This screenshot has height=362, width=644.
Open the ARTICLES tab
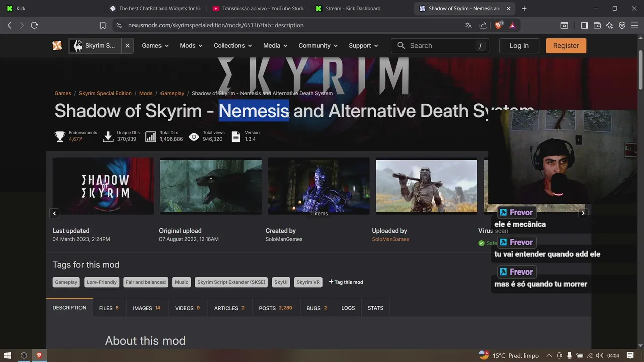point(229,308)
